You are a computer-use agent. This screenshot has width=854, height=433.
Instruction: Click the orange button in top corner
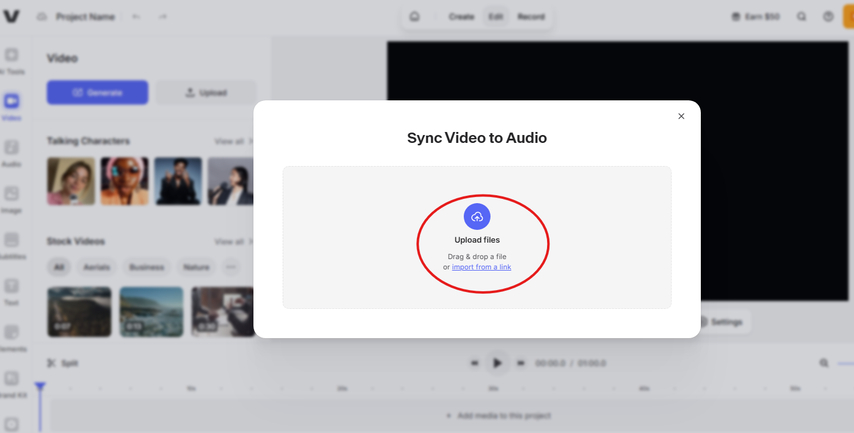[x=849, y=17]
